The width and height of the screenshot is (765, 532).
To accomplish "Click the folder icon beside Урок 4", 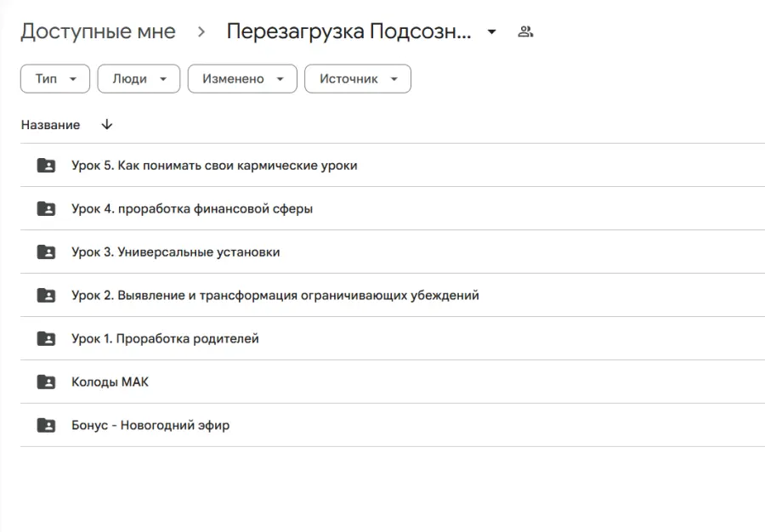I will (46, 208).
